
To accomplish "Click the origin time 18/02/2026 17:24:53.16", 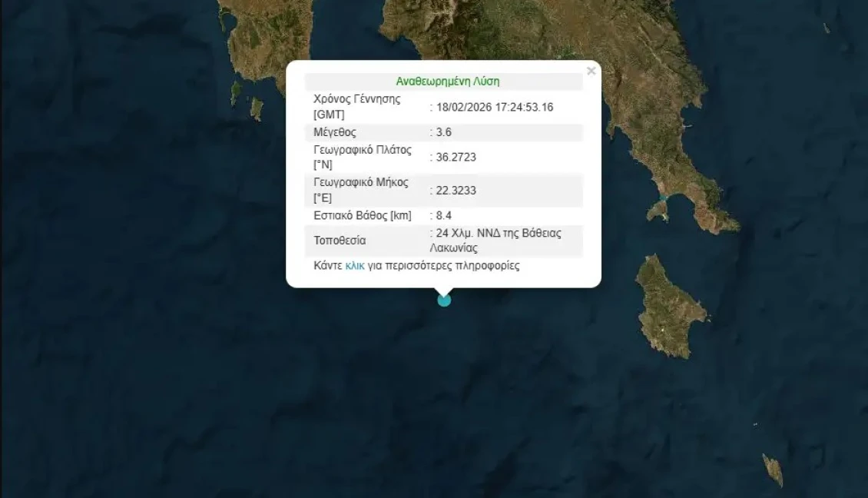I will click(494, 107).
